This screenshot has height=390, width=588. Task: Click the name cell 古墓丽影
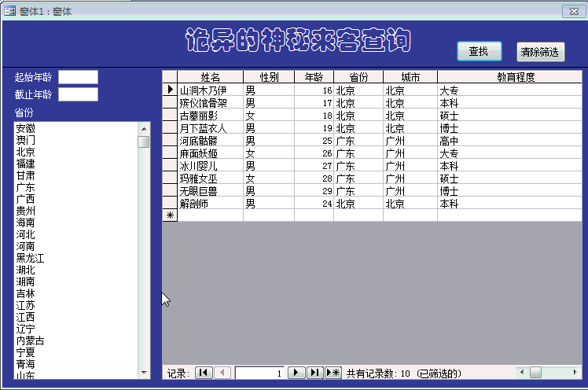pos(211,116)
